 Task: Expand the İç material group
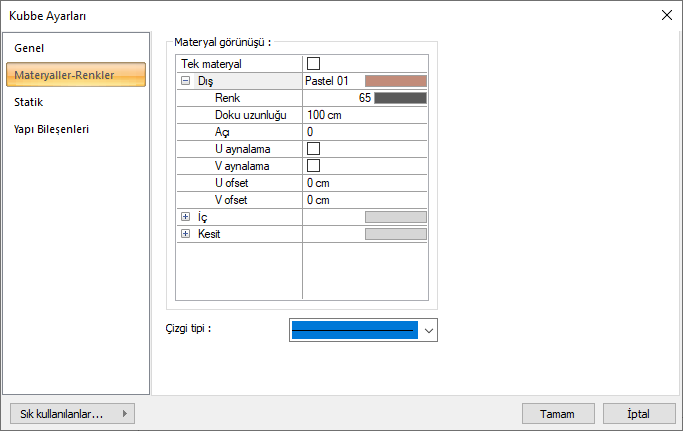coord(186,217)
